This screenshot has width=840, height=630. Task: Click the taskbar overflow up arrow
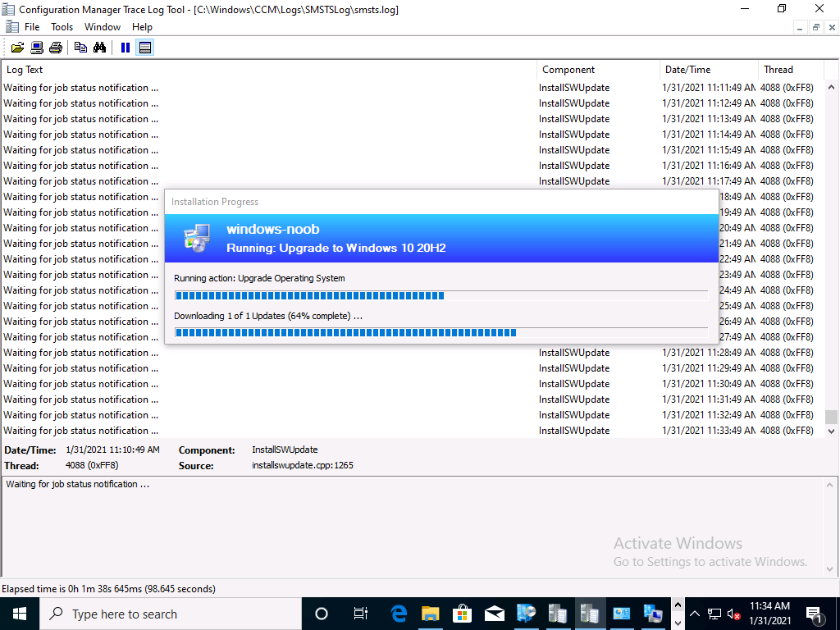[677, 605]
